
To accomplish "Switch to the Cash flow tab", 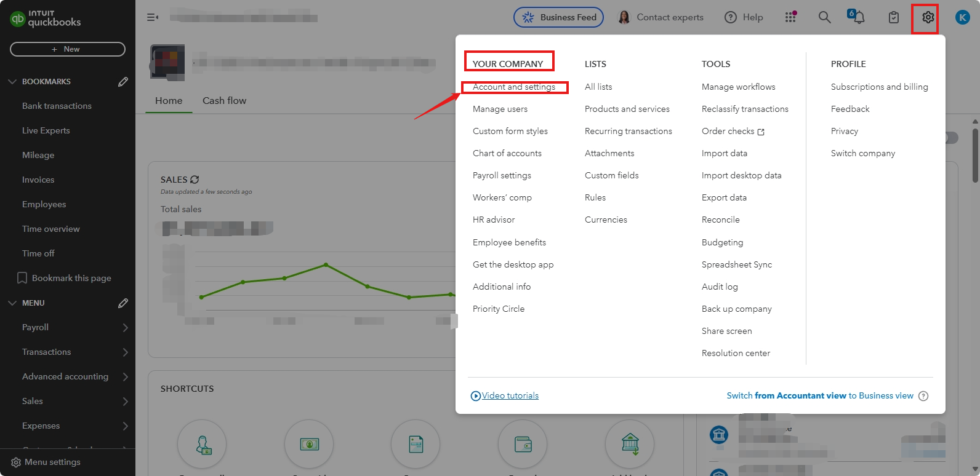I will [224, 101].
